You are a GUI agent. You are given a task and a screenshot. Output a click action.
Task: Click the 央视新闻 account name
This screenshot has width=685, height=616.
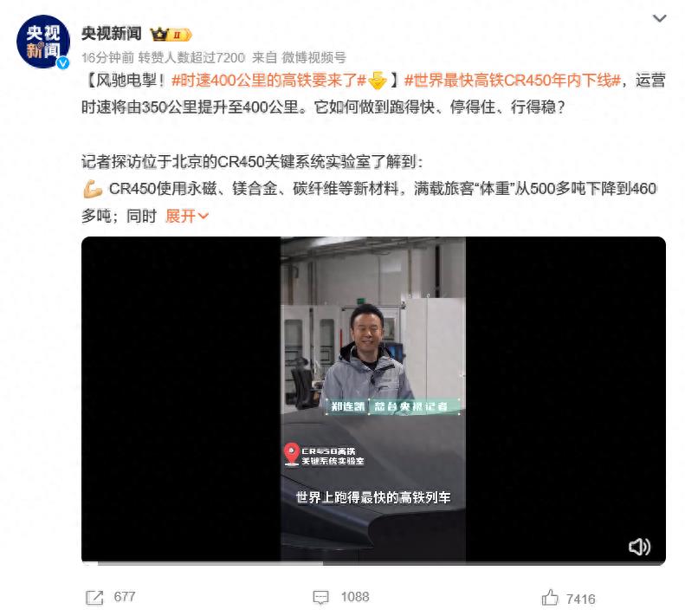[112, 34]
